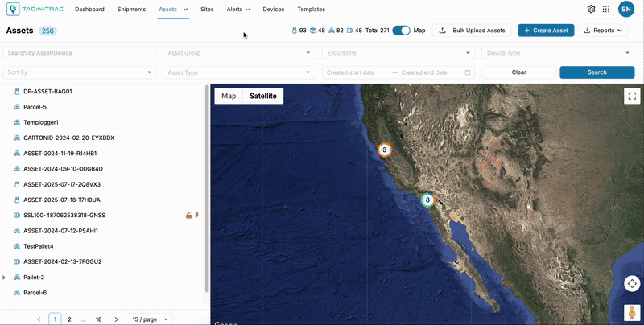Click the calendar icon in date range
The width and height of the screenshot is (644, 325).
tap(468, 72)
